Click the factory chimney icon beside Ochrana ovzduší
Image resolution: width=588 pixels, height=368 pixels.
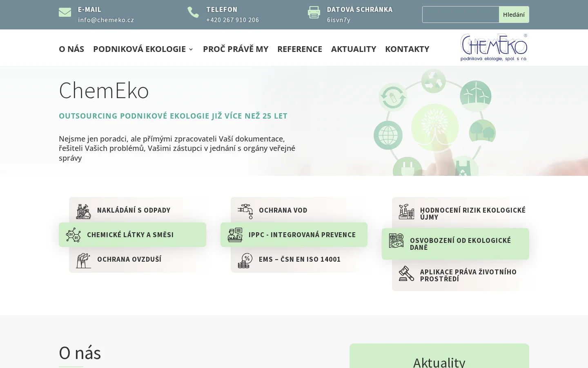pyautogui.click(x=84, y=260)
